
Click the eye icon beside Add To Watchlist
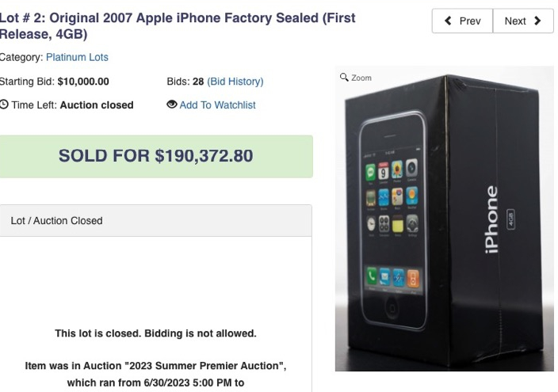point(172,105)
